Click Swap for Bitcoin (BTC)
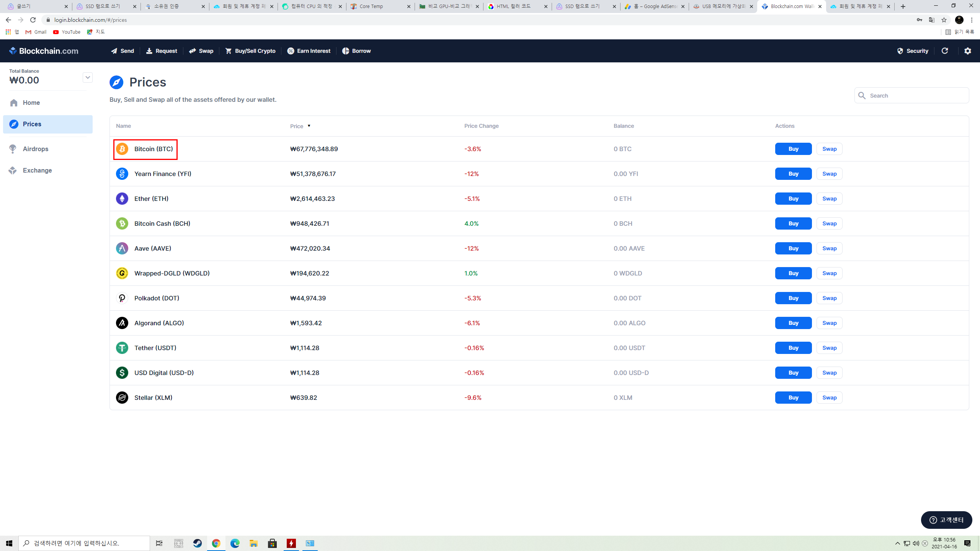The height and width of the screenshot is (551, 980). pos(829,149)
